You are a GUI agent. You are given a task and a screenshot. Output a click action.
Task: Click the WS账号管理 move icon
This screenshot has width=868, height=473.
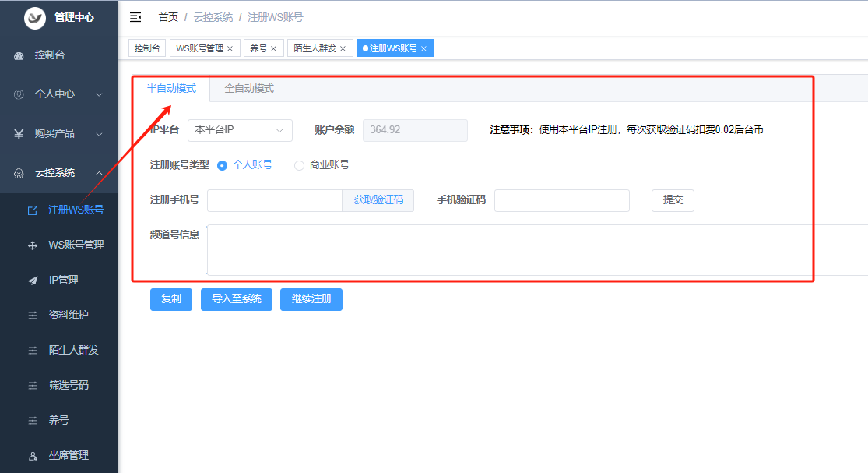(x=33, y=245)
